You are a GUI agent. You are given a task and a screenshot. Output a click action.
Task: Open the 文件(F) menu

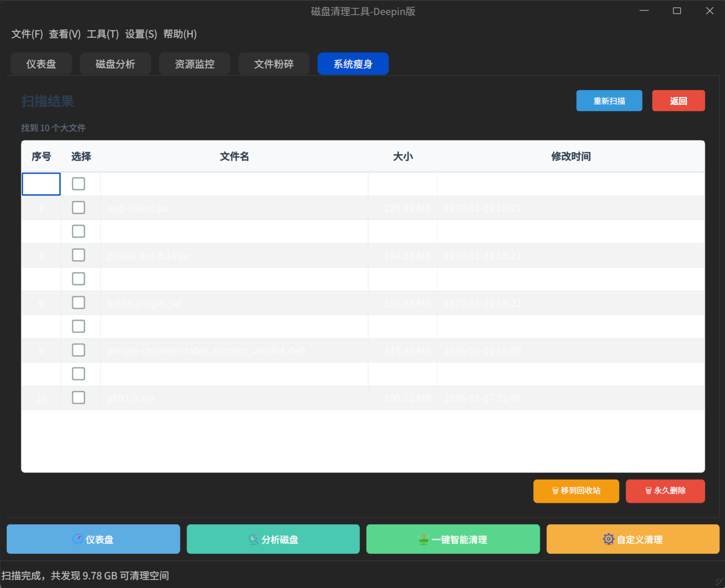(x=27, y=34)
